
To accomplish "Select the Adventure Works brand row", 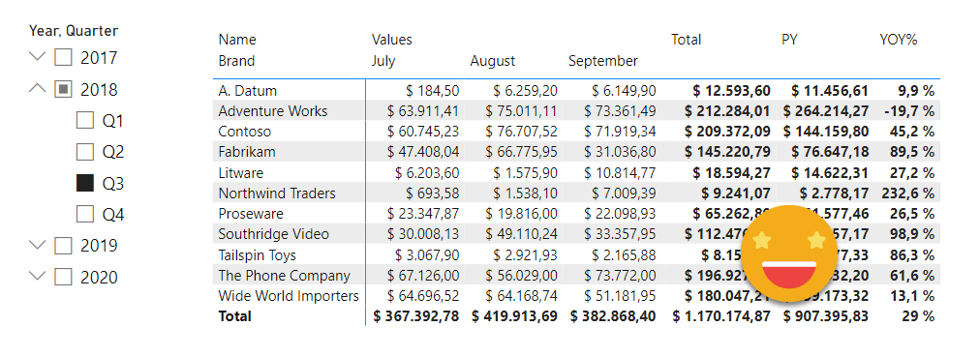I will tap(576, 111).
